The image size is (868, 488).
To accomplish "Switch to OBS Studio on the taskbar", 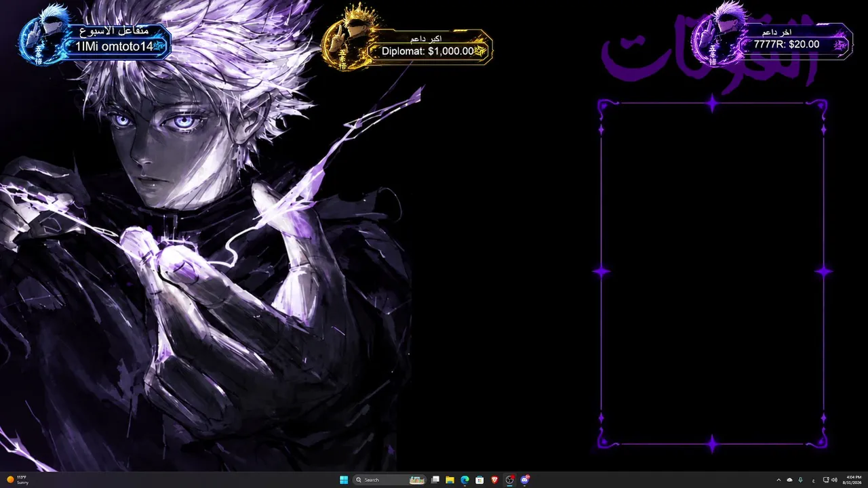I will pyautogui.click(x=510, y=480).
